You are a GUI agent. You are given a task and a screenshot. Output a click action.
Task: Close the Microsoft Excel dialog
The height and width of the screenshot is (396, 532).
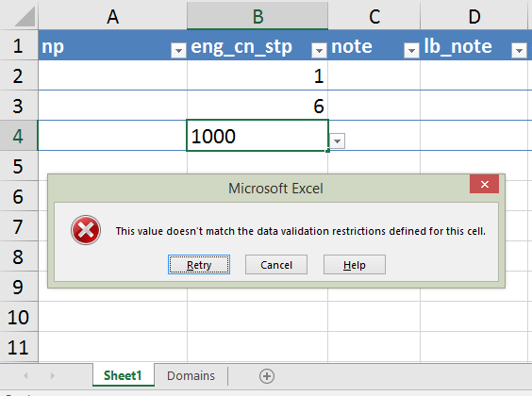[x=484, y=184]
